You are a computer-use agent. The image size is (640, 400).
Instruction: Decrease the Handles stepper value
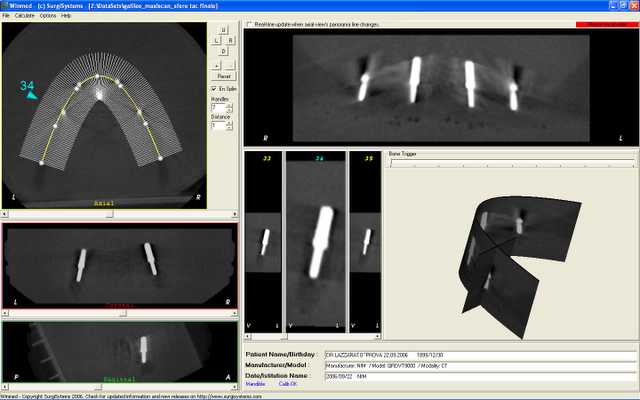coord(229,110)
